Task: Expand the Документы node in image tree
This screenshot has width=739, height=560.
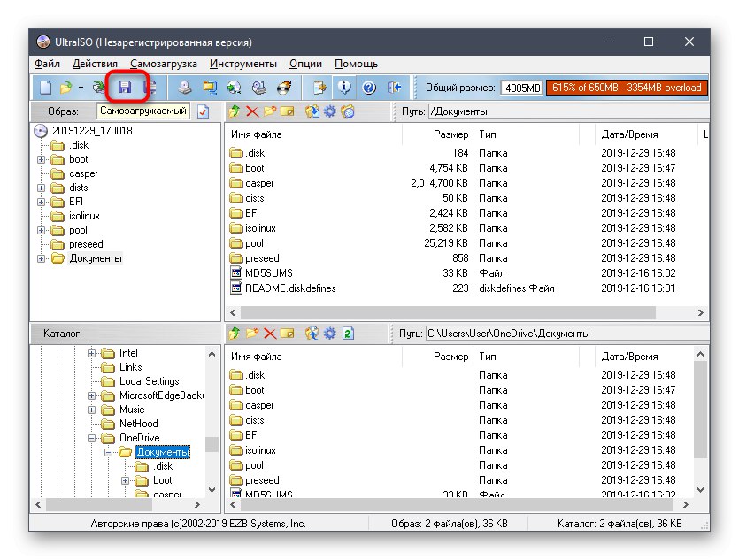Action: tap(42, 258)
